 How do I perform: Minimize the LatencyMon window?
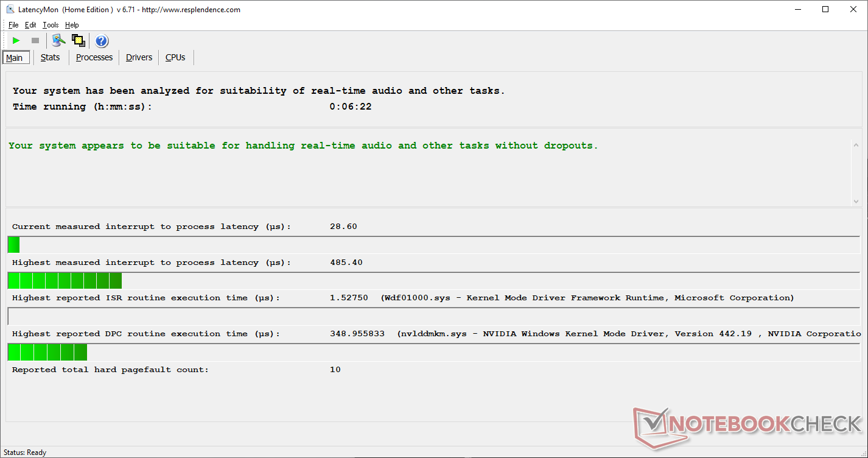pyautogui.click(x=798, y=9)
